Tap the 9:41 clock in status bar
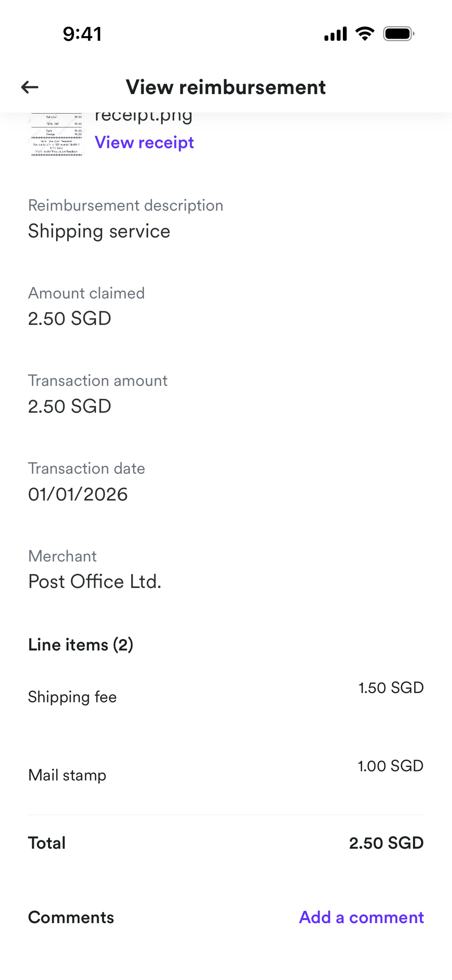Viewport: 452px width, 980px height. (82, 34)
